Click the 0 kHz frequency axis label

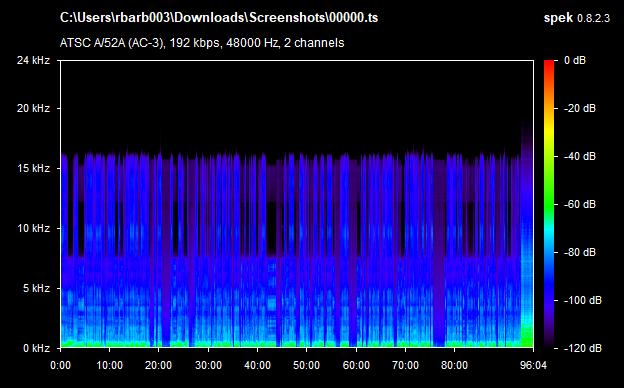[x=36, y=348]
